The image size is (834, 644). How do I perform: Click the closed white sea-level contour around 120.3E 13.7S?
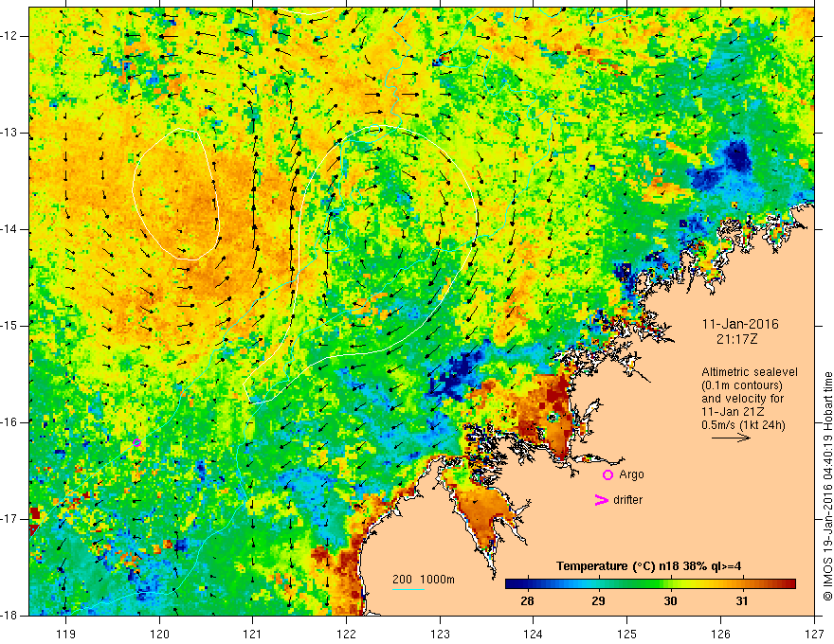click(175, 194)
